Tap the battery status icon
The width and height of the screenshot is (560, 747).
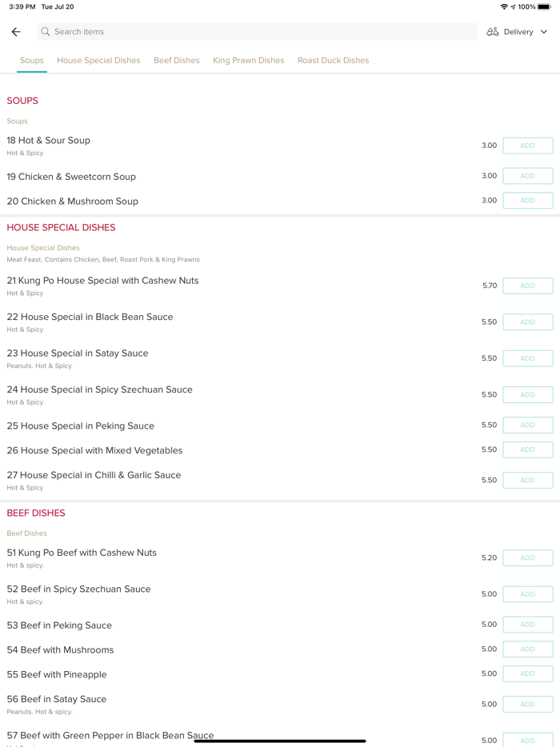coord(544,7)
